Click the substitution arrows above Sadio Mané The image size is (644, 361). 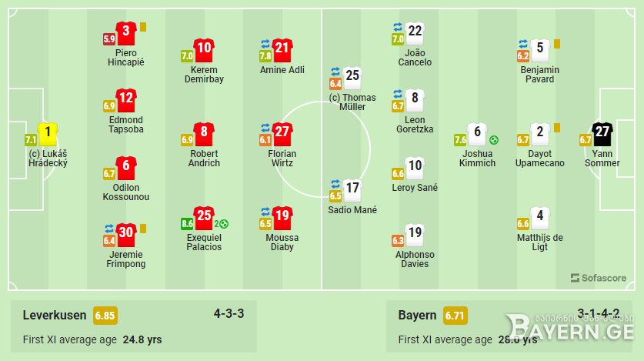coord(335,184)
